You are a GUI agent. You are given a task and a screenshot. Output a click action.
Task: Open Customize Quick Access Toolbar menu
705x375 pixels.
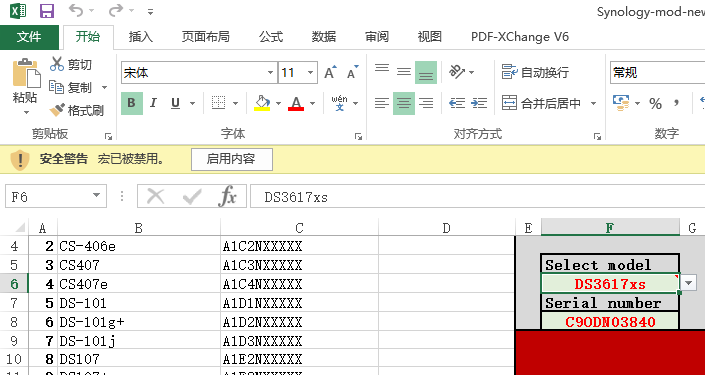[x=151, y=11]
